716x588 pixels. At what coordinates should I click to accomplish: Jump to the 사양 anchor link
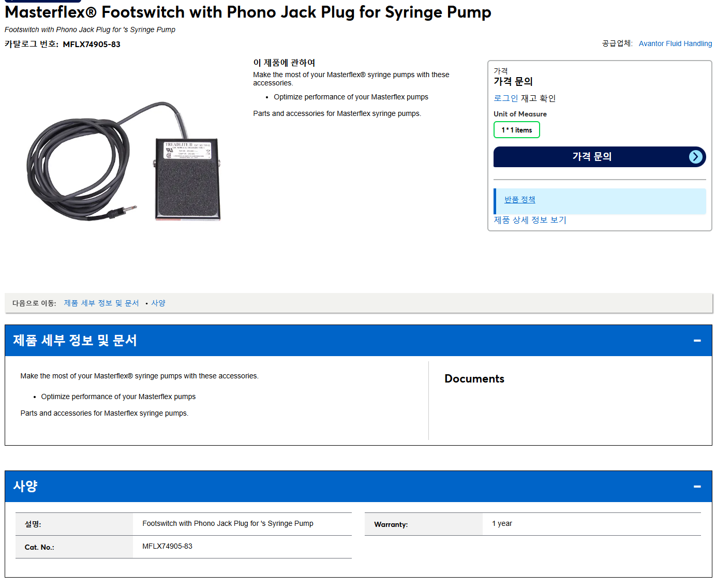click(158, 303)
